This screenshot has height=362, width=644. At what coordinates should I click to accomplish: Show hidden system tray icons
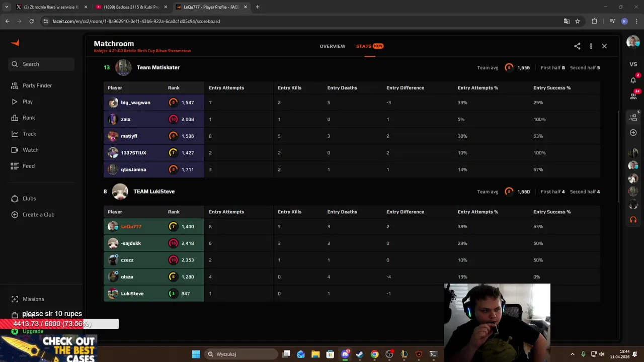click(x=572, y=354)
